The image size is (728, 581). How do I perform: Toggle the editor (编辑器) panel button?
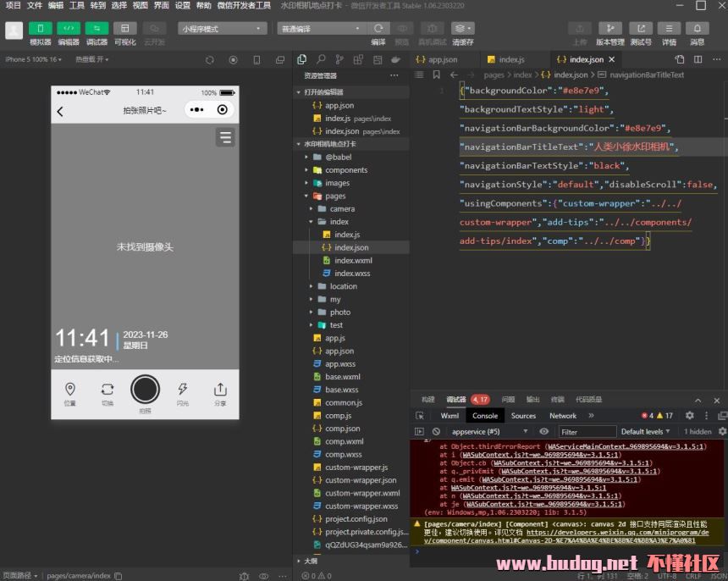point(68,28)
